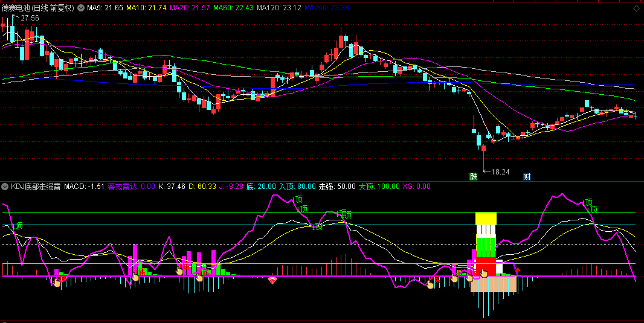Image resolution: width=644 pixels, height=323 pixels.
Task: Click the red up arrow signal in the indicator
Action: coord(518,271)
